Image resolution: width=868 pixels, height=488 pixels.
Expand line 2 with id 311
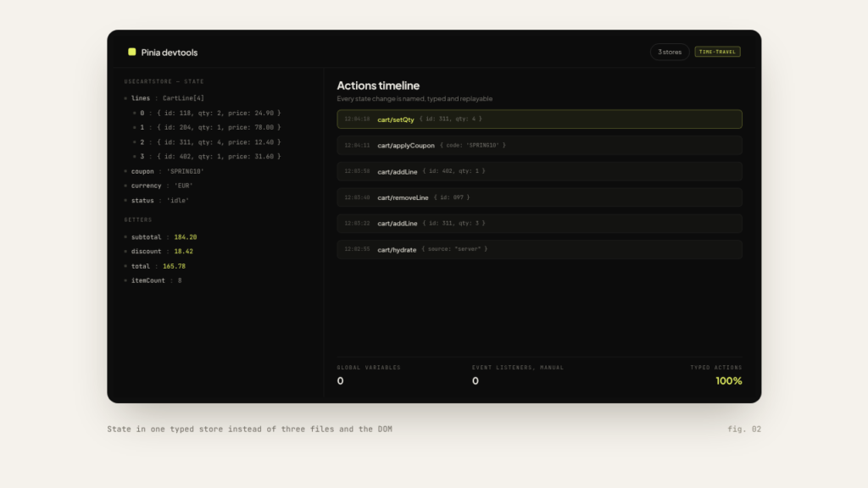207,142
